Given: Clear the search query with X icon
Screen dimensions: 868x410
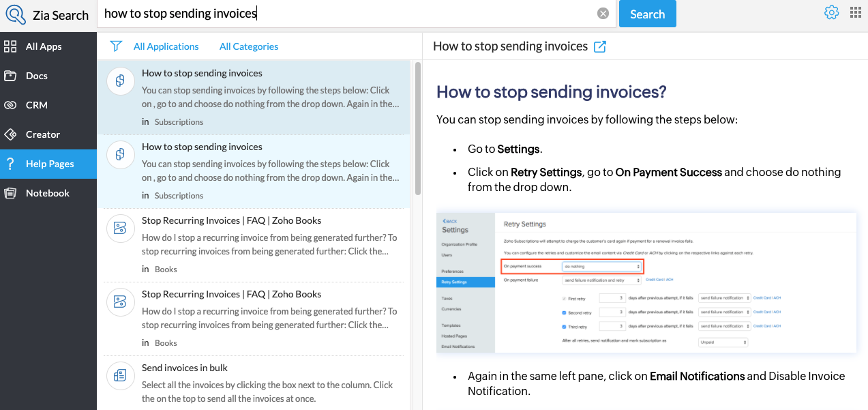Looking at the screenshot, I should [603, 14].
